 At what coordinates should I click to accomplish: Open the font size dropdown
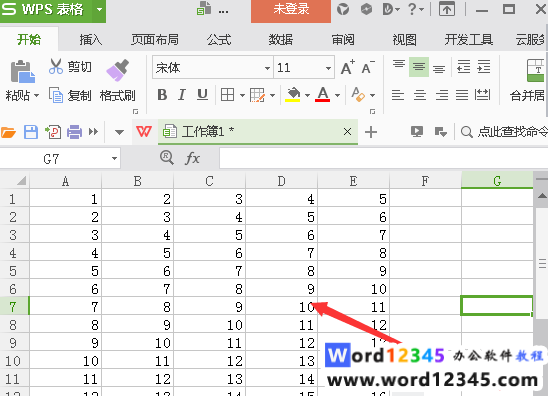pos(328,68)
